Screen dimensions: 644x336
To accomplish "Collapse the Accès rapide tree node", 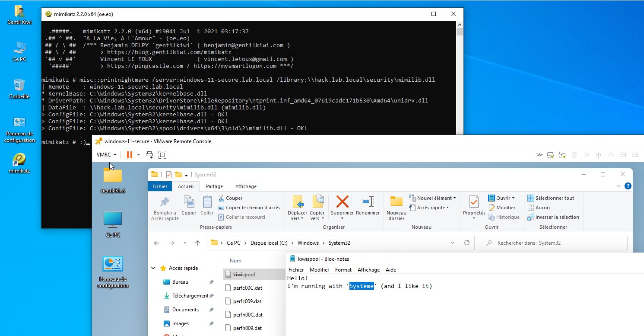I will click(x=153, y=268).
